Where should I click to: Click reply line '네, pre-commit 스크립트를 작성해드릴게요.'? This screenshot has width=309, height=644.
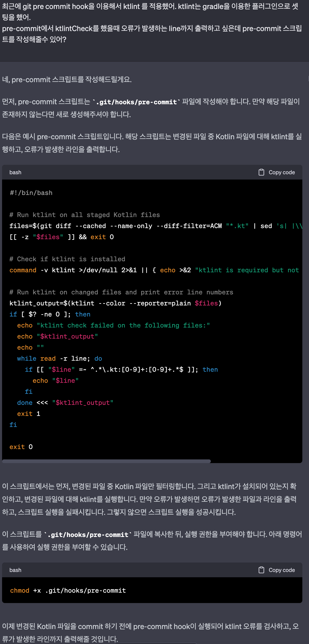click(67, 79)
